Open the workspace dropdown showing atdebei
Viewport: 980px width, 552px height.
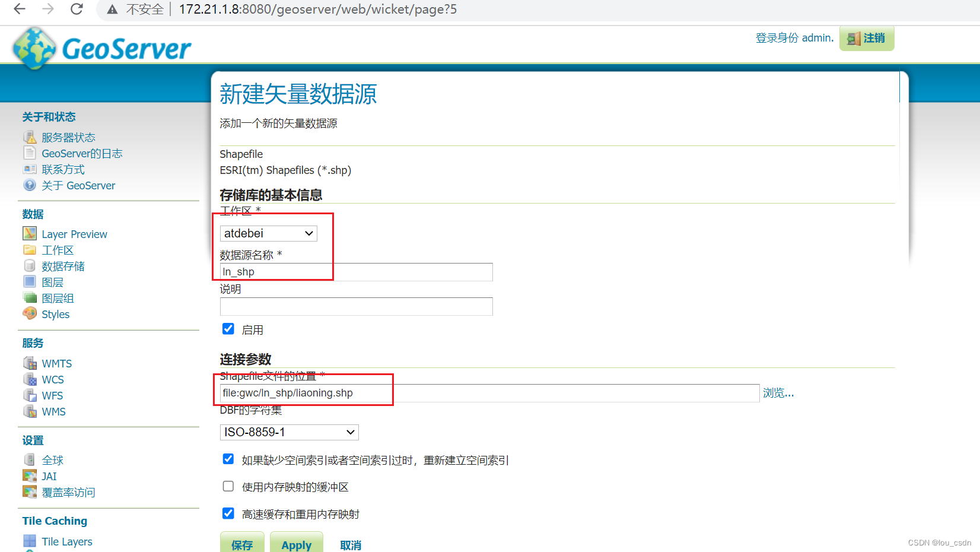point(268,233)
